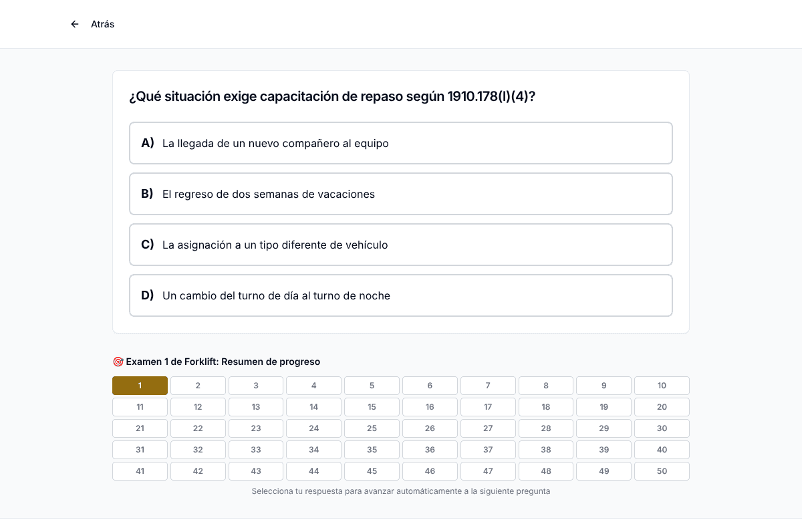This screenshot has width=812, height=528.
Task: Go to question 23
Action: click(256, 428)
